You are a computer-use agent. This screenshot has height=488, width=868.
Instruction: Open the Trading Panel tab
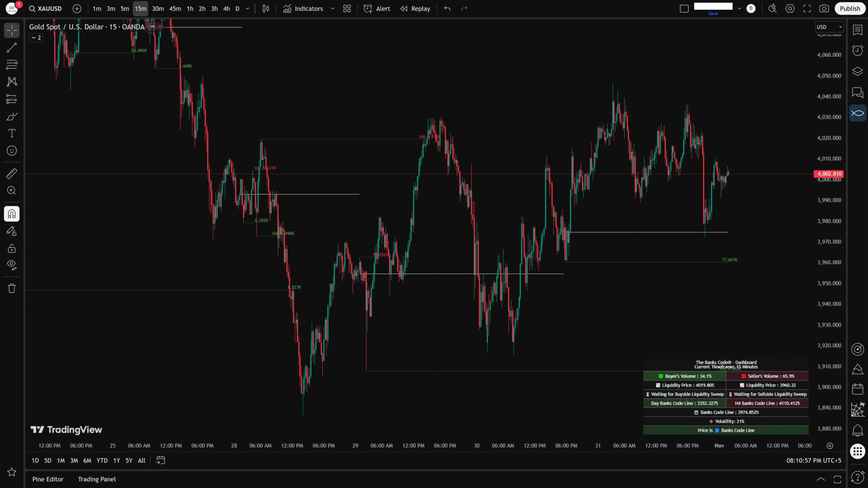click(97, 479)
